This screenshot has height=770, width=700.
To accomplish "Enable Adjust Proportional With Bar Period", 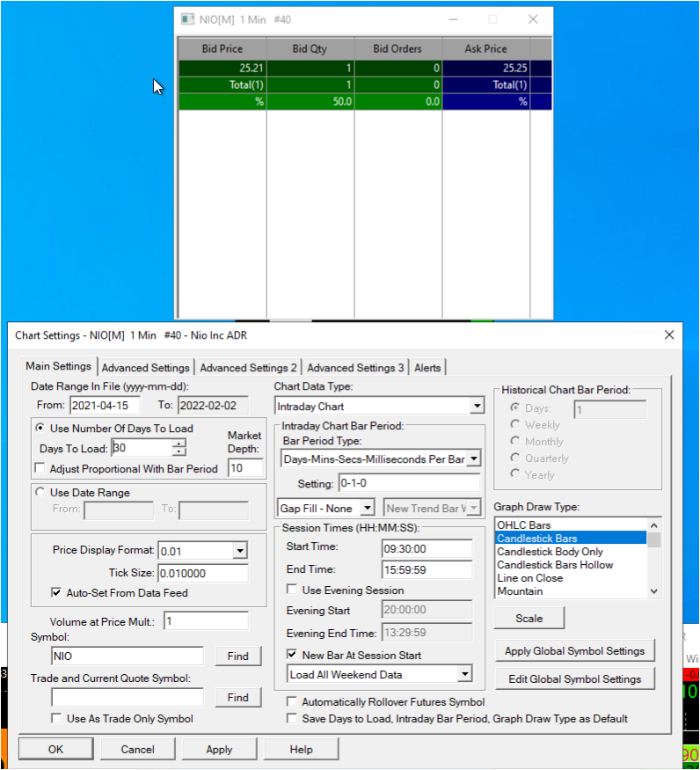I will pyautogui.click(x=40, y=467).
